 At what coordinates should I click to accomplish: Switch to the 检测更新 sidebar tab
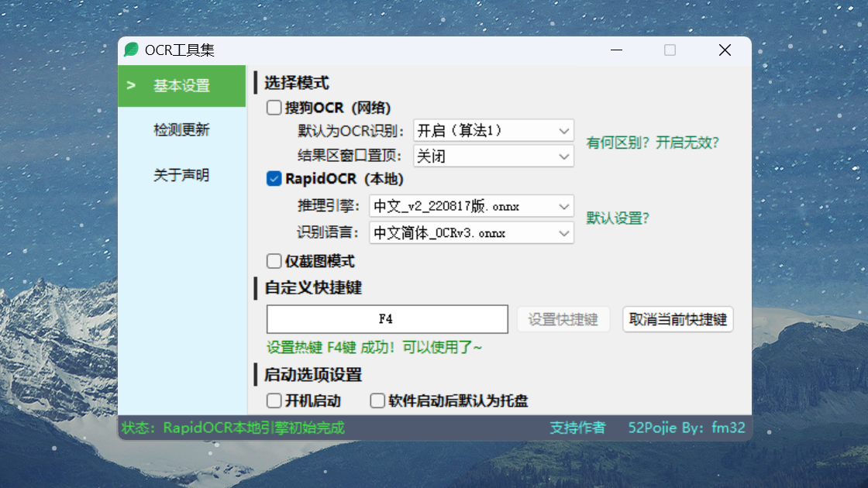click(181, 130)
